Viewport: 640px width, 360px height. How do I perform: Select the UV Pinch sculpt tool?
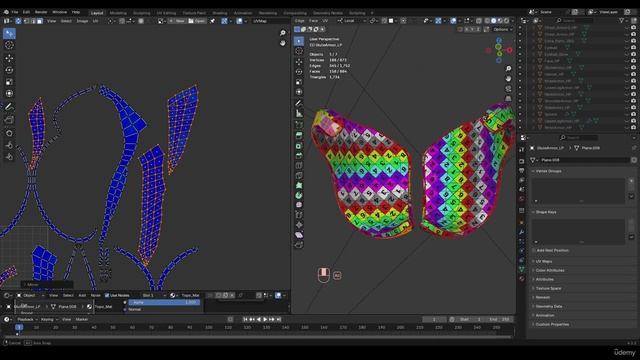point(9,157)
